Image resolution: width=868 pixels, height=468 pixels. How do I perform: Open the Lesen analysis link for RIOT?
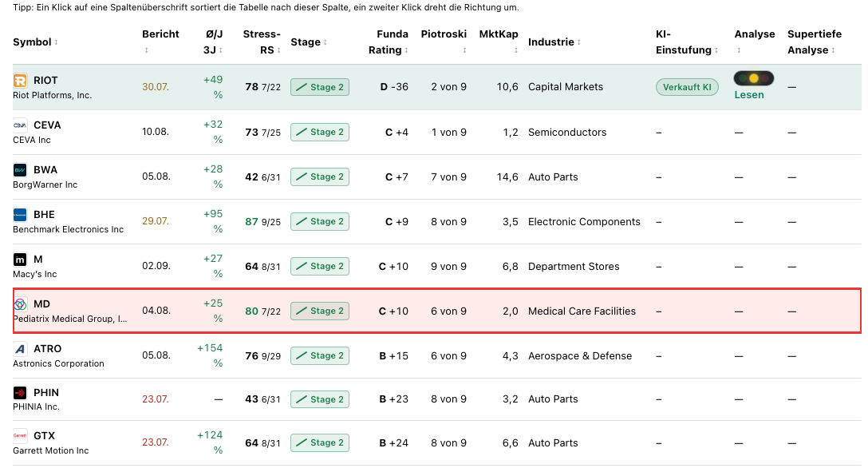pos(749,95)
